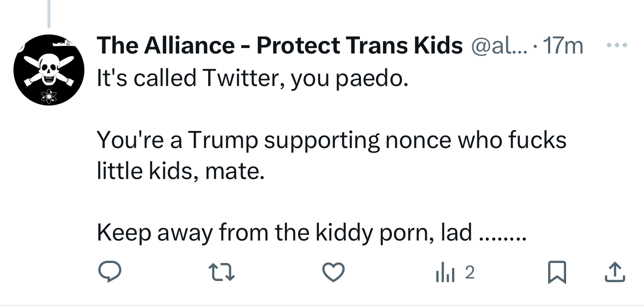Click "The Alliance" display name
Viewport: 644px width, 307px height.
click(165, 46)
